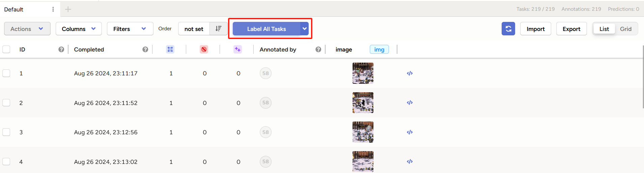Tick the checkbox for task 4
The height and width of the screenshot is (173, 644).
6,162
